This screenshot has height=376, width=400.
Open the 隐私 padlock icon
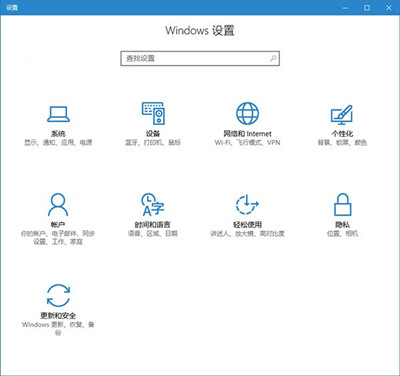point(342,204)
